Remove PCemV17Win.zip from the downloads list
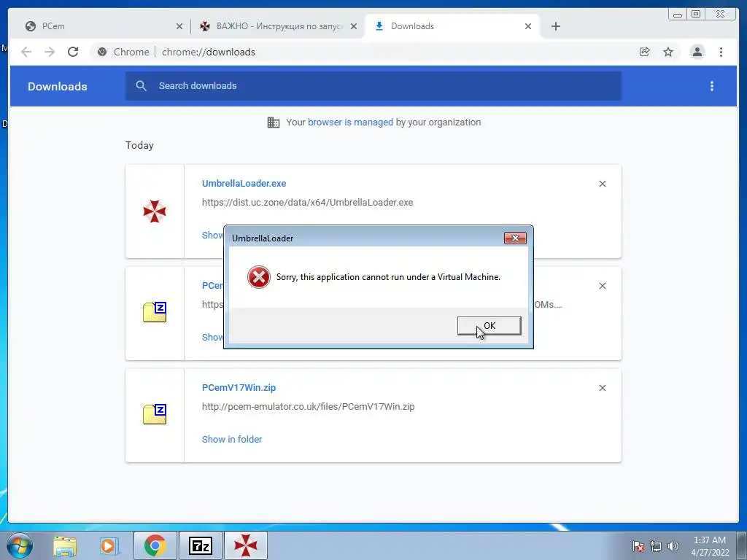The height and width of the screenshot is (560, 747). 602,388
